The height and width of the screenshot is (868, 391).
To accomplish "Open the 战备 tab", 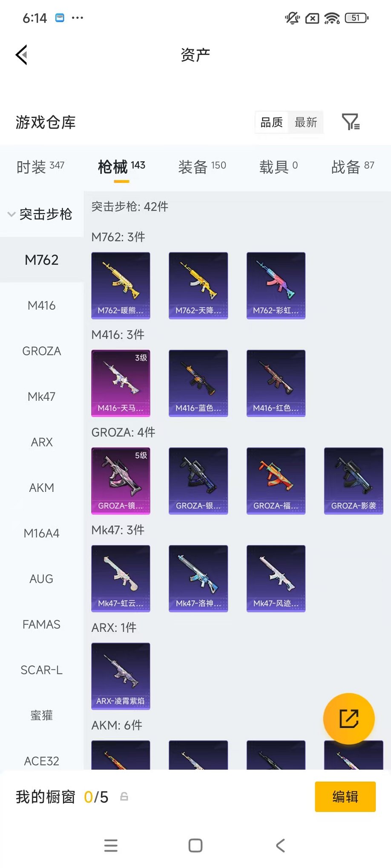I will tap(353, 167).
